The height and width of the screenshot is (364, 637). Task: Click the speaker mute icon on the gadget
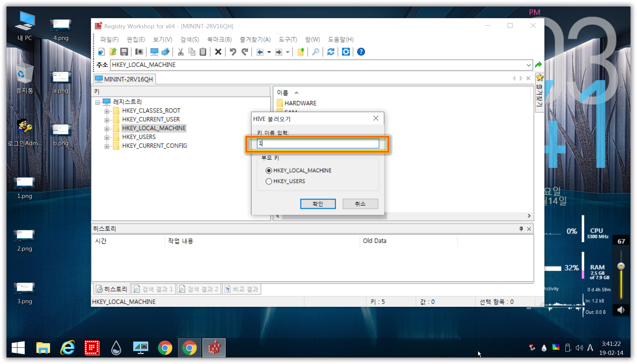[x=621, y=310]
